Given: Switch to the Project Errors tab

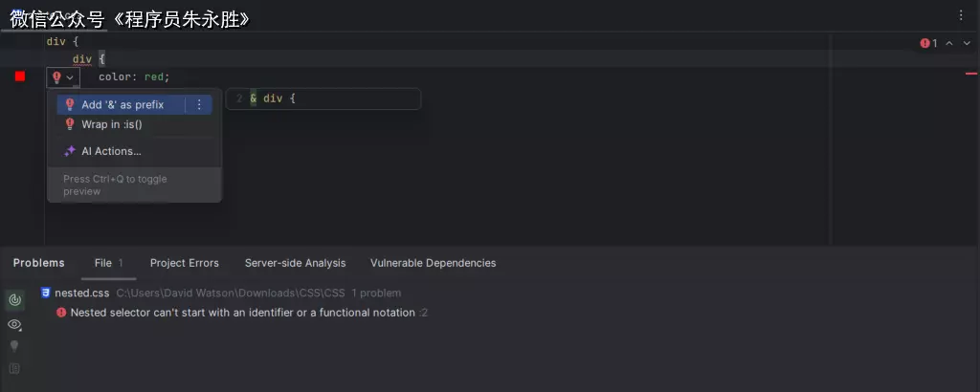Looking at the screenshot, I should pos(184,263).
